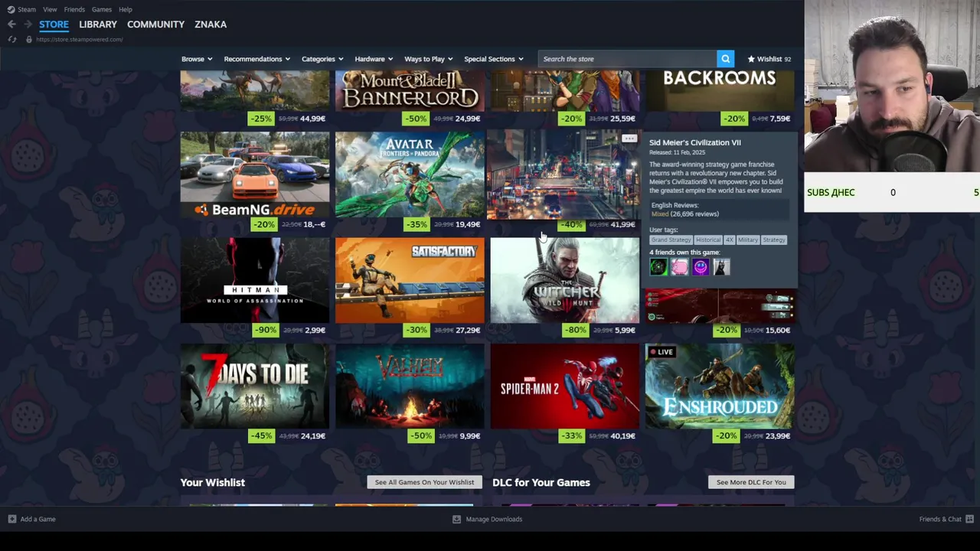The width and height of the screenshot is (980, 551).
Task: Click See All Games On Your Wishlist
Action: 424,482
